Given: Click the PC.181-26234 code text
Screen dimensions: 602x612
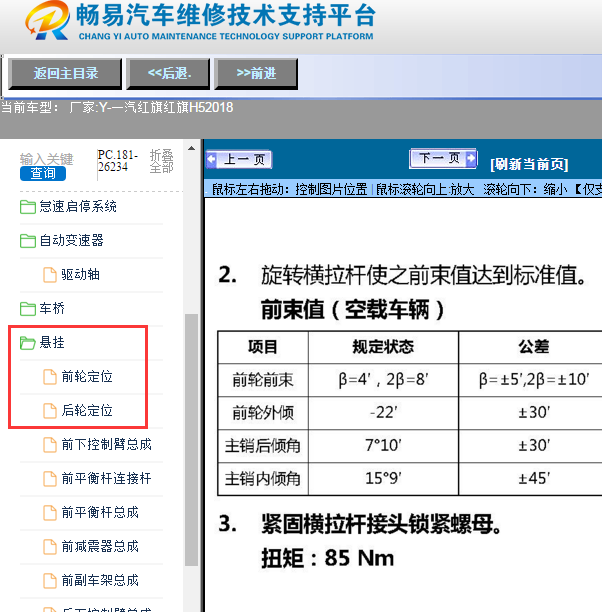Looking at the screenshot, I should coord(118,161).
